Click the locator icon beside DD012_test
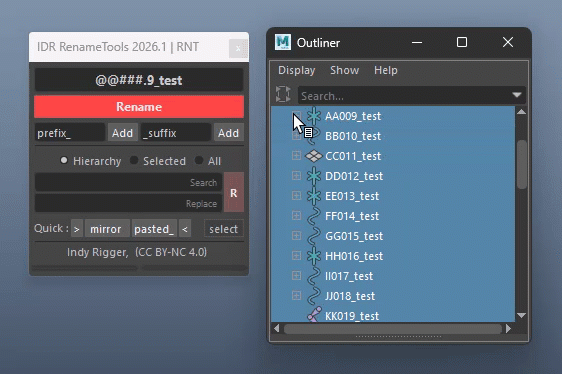562x374 pixels. [x=314, y=176]
